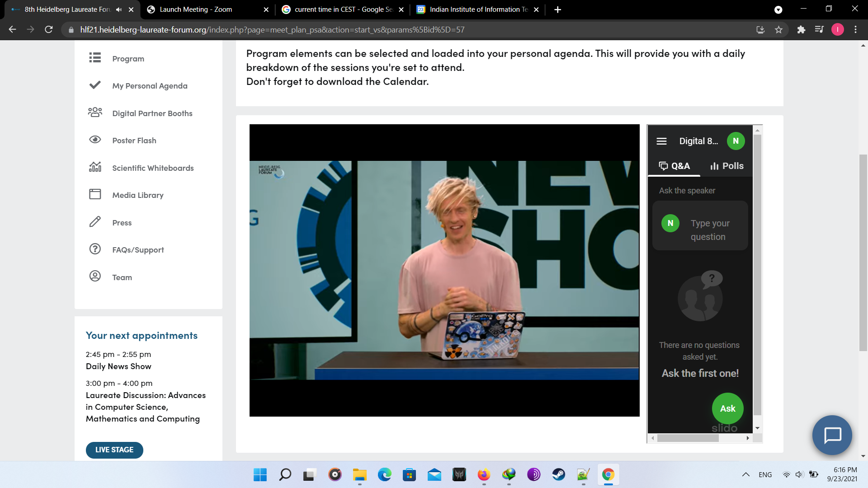Switch to the Launch Meeting - Zoom tab
The height and width of the screenshot is (488, 868).
pos(196,9)
